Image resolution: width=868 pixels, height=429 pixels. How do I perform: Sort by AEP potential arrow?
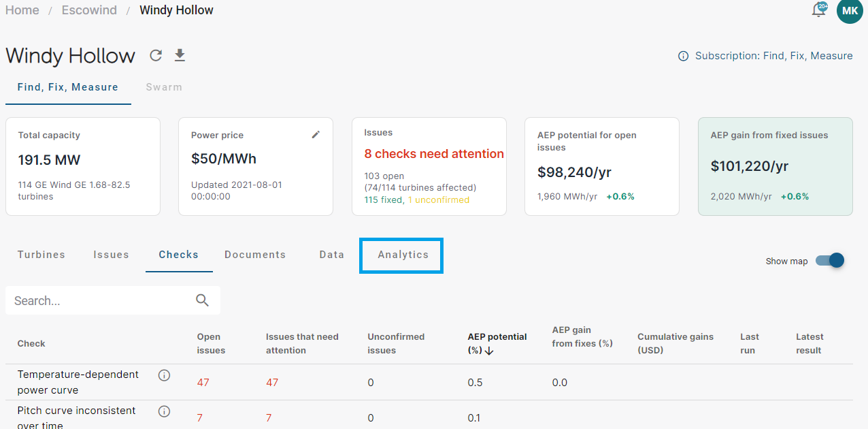489,351
